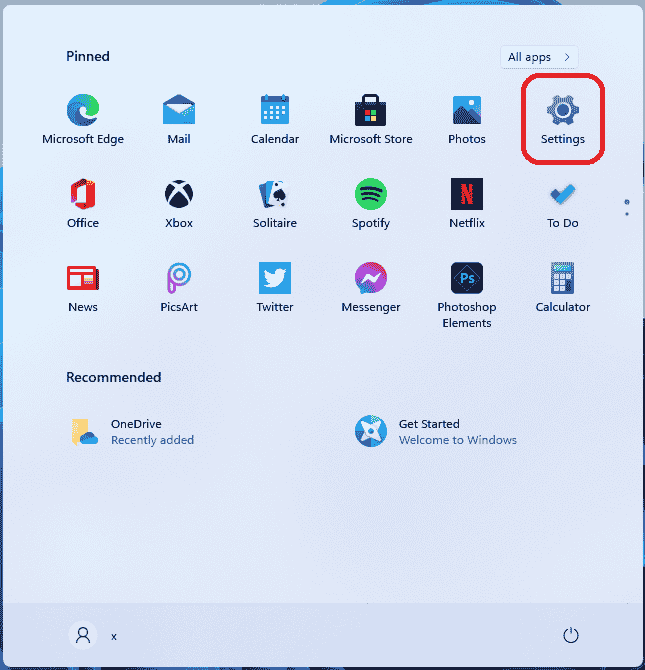Go to next pinned apps page dot

(x=627, y=214)
